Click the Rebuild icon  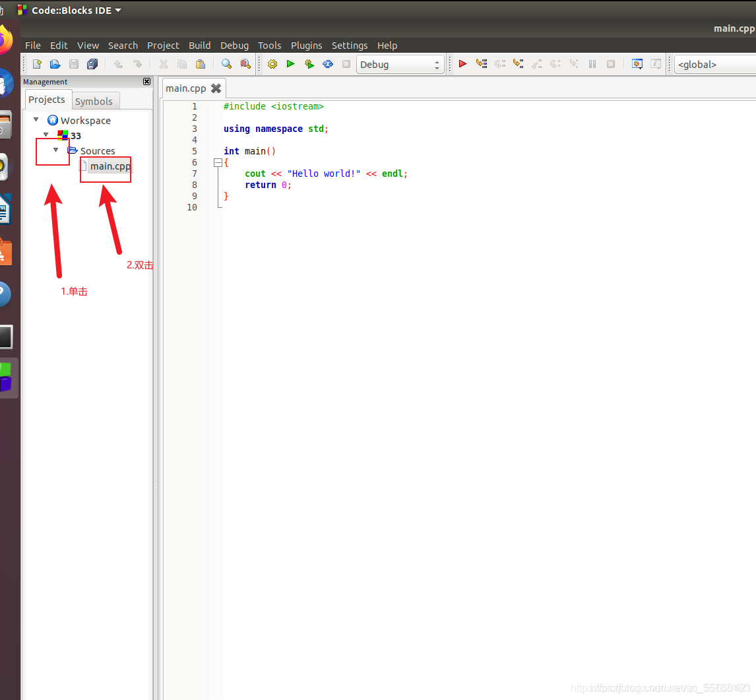click(x=328, y=64)
